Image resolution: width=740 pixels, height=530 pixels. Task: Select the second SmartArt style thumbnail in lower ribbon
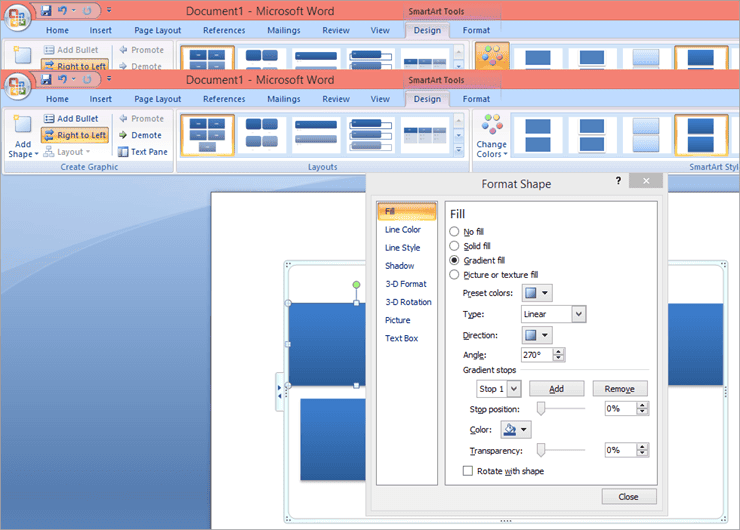(x=592, y=135)
